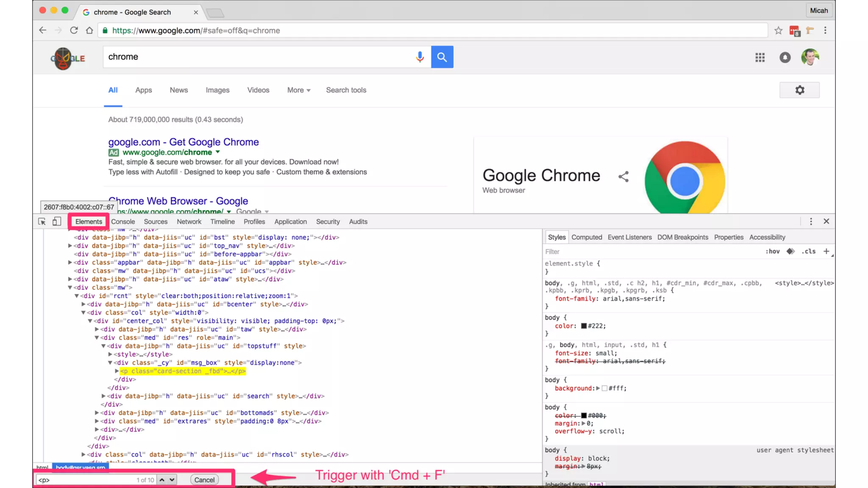Open the Computed styles tab
868x488 pixels.
coord(587,237)
